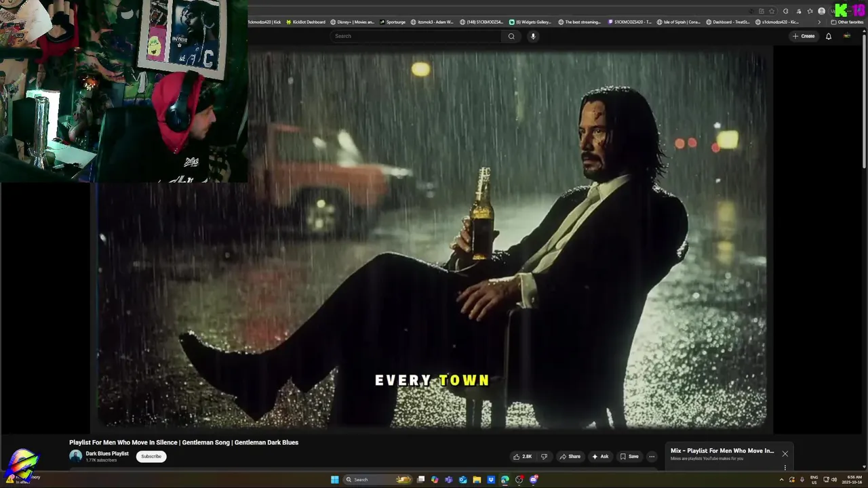The width and height of the screenshot is (868, 488).
Task: Open the Disney+ Movies bookmark
Action: pos(353,22)
